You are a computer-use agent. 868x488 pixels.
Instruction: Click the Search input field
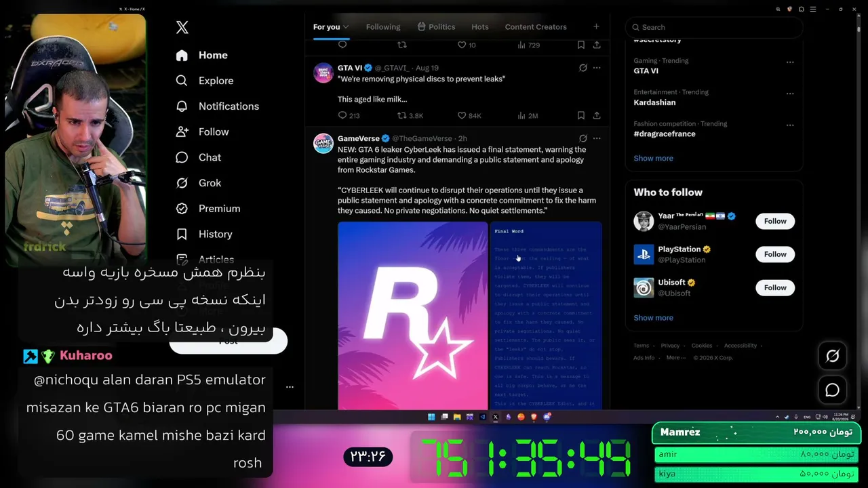pos(713,27)
